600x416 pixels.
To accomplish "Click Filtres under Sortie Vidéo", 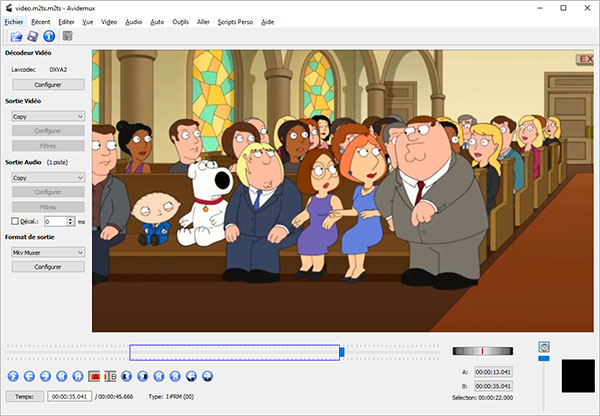I will pyautogui.click(x=48, y=146).
